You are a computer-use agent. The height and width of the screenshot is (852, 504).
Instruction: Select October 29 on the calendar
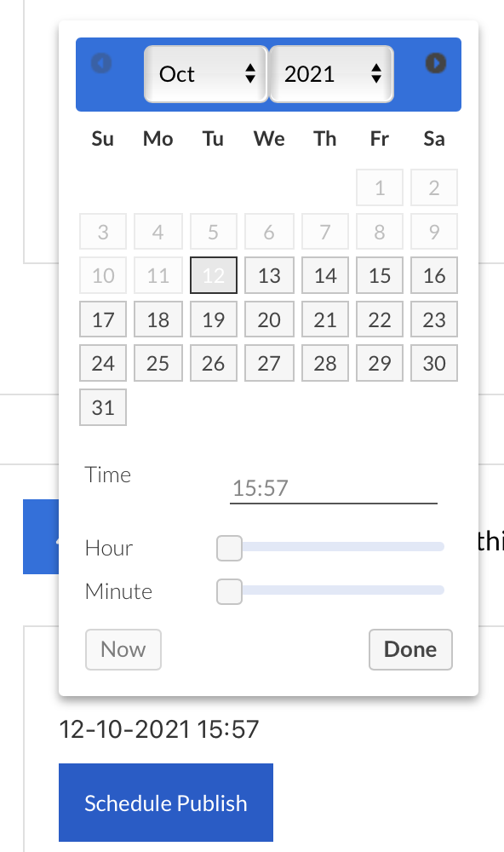[379, 363]
